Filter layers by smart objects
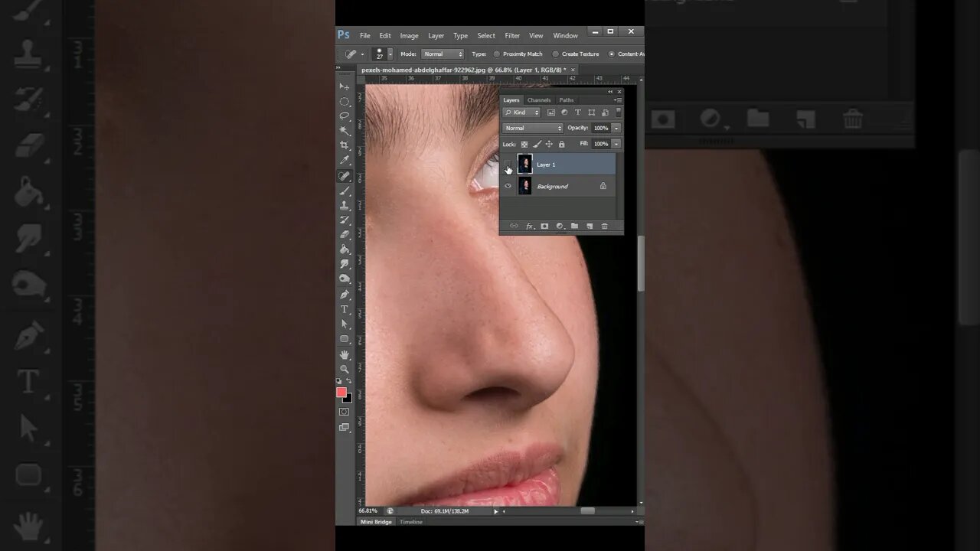This screenshot has height=551, width=980. pos(605,112)
